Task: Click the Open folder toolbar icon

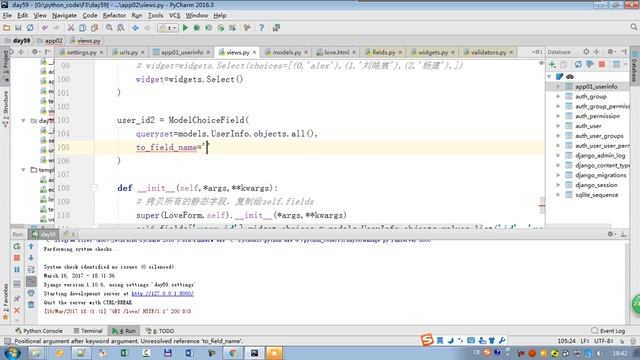Action: (6, 28)
